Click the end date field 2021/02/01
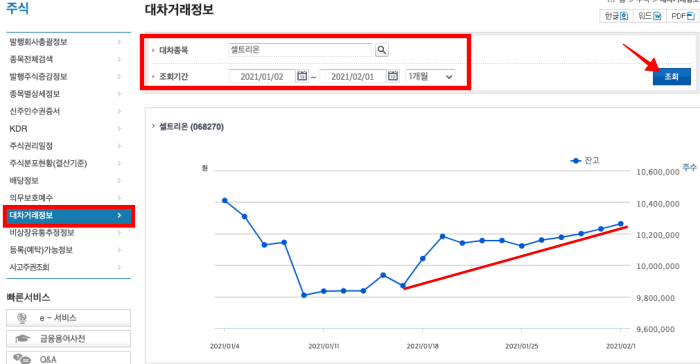Screen dimensions: 700x364 353,76
